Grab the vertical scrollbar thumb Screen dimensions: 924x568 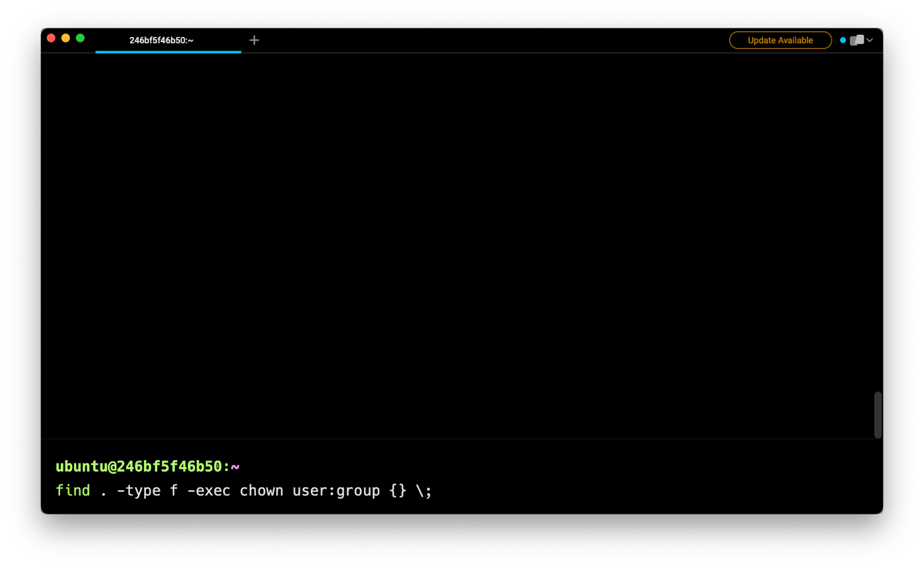click(878, 414)
